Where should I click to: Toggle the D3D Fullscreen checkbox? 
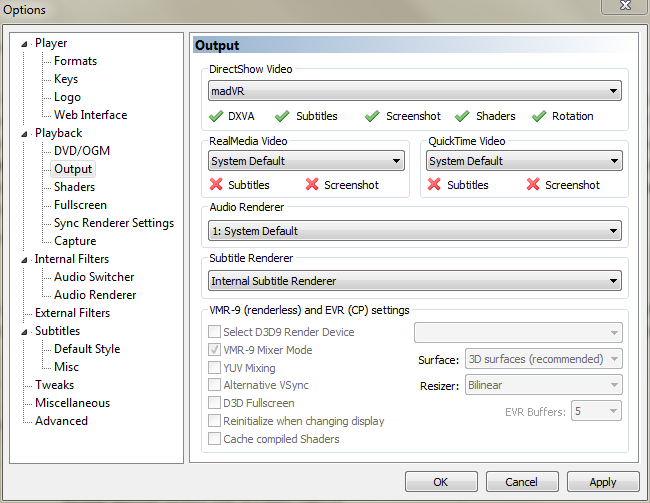[x=214, y=403]
